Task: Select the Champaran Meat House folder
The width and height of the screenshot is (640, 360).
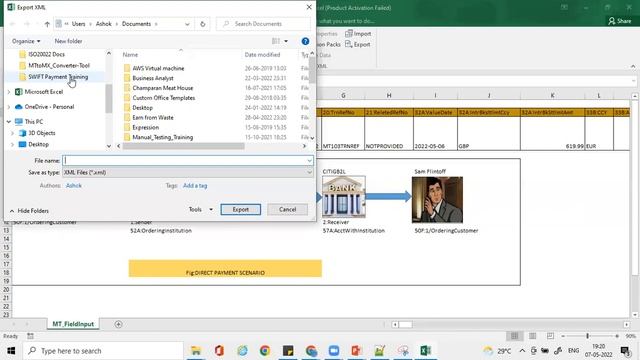Action: (x=162, y=88)
